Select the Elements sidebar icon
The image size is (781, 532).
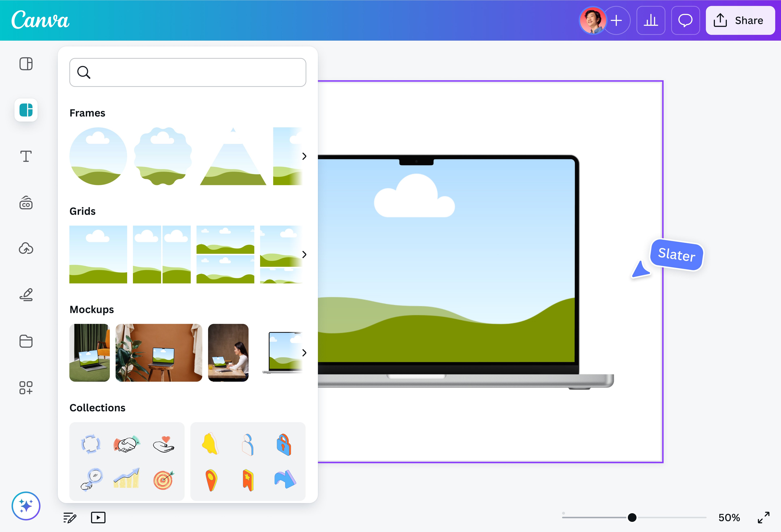(x=26, y=110)
